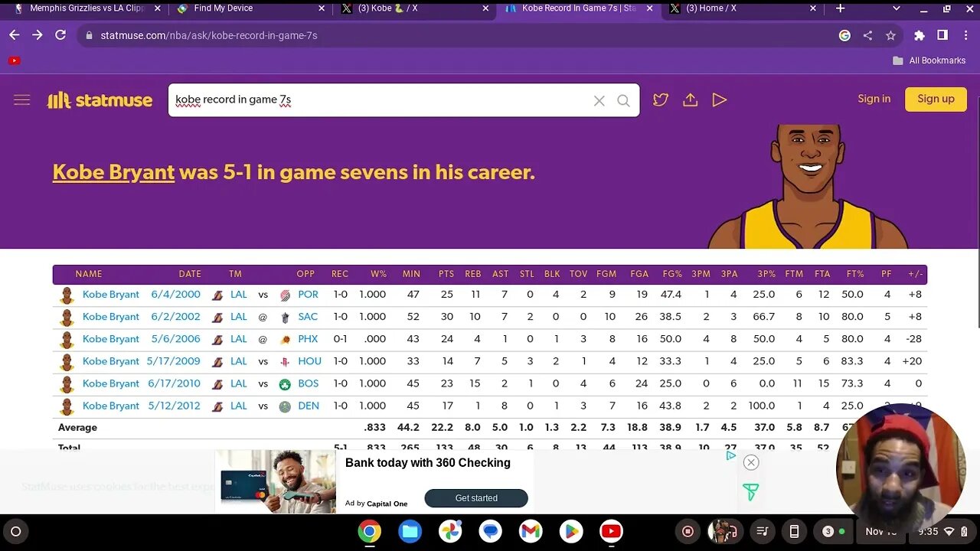Click the magnifier search icon
Viewport: 980px width, 551px height.
pos(623,100)
